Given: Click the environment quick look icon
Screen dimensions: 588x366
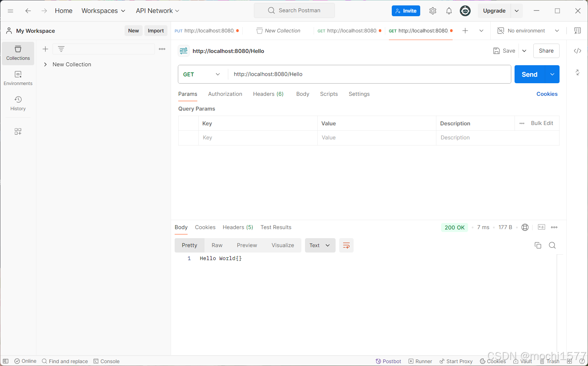Looking at the screenshot, I should click(x=578, y=31).
